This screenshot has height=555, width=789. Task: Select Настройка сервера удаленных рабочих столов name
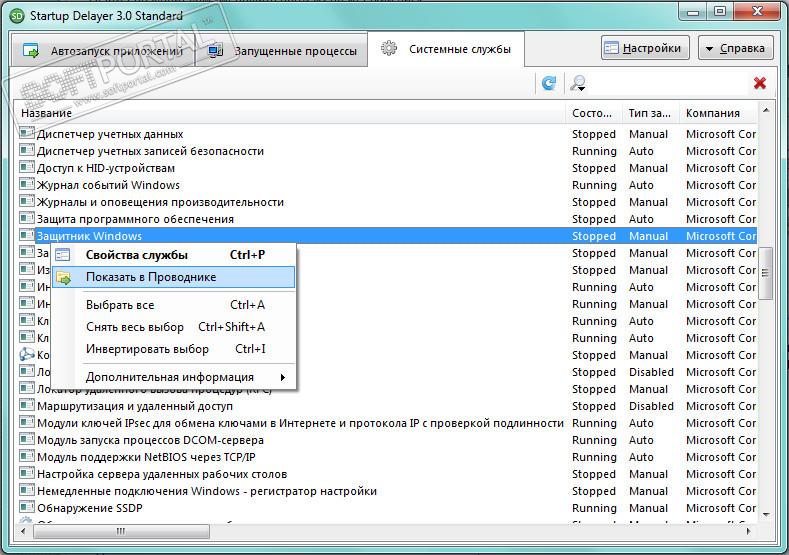pos(162,474)
